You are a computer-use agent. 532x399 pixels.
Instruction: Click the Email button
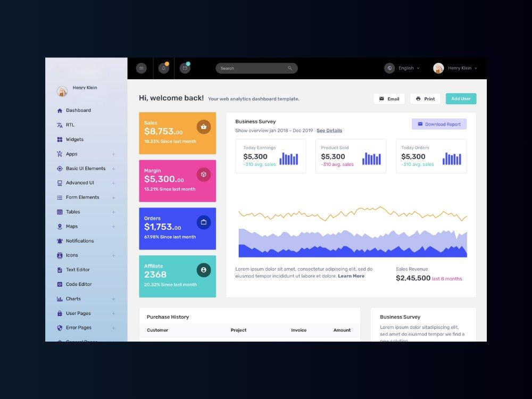(x=389, y=99)
